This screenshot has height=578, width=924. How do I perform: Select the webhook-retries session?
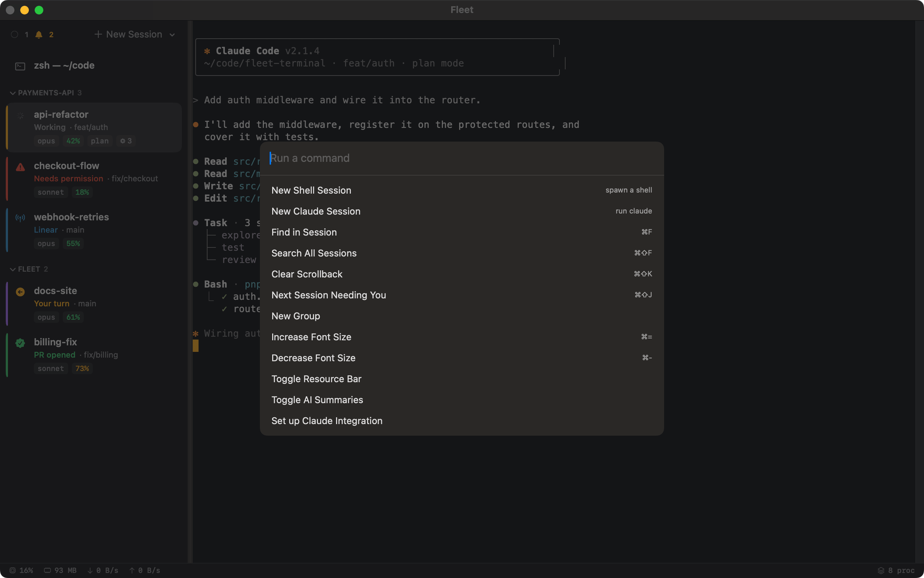point(94,230)
